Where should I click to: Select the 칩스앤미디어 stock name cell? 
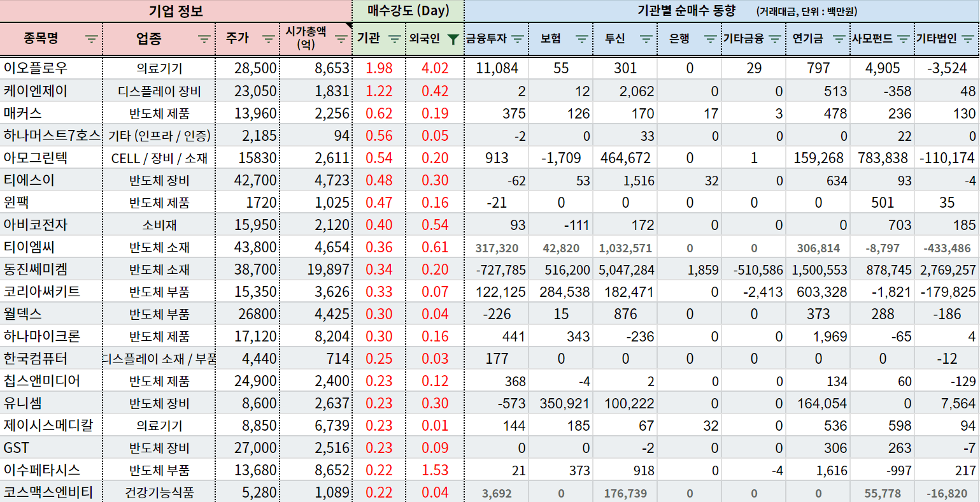pos(50,380)
